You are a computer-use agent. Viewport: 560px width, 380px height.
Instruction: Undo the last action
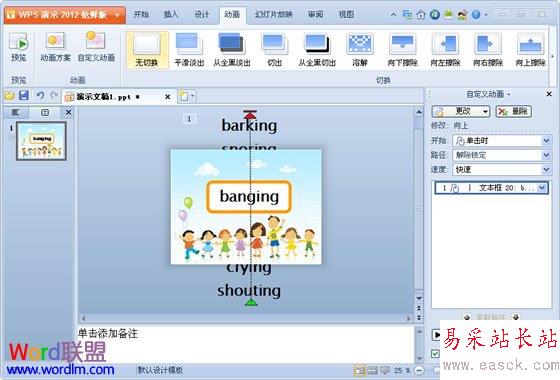40,96
